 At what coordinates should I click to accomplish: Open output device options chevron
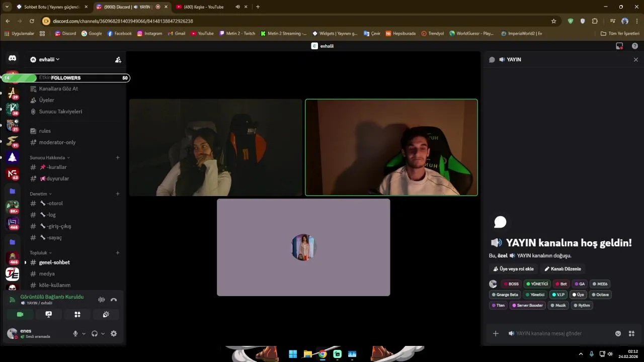coord(103,333)
